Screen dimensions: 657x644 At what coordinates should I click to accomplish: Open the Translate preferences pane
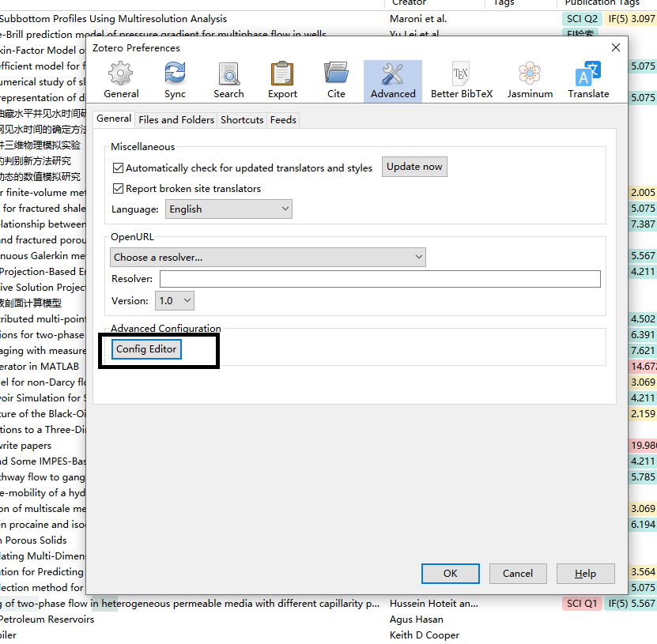click(x=588, y=81)
